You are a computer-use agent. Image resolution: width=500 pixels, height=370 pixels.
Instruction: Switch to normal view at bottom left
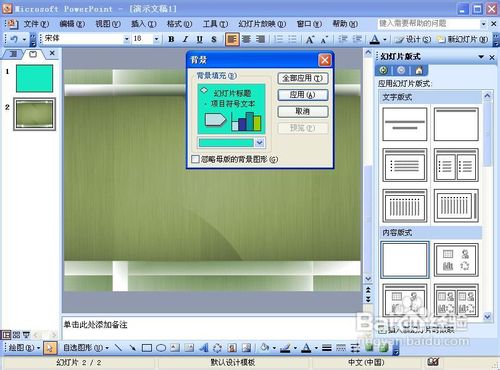coord(6,335)
